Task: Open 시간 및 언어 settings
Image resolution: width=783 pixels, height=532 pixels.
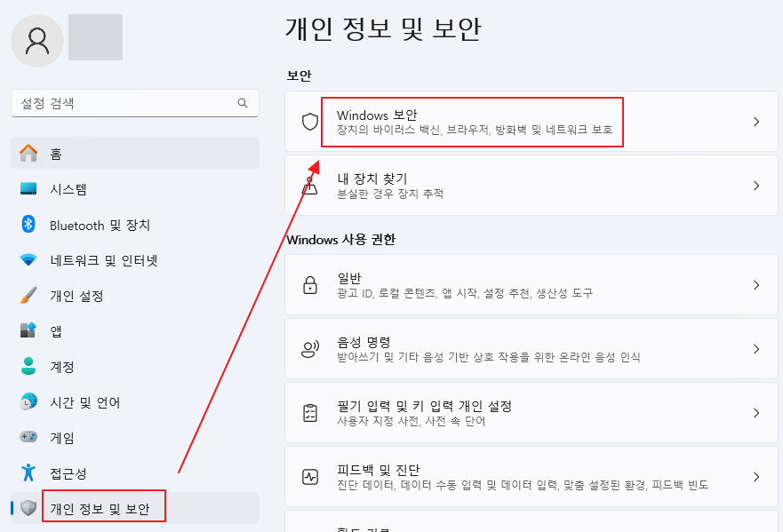Action: coord(135,401)
